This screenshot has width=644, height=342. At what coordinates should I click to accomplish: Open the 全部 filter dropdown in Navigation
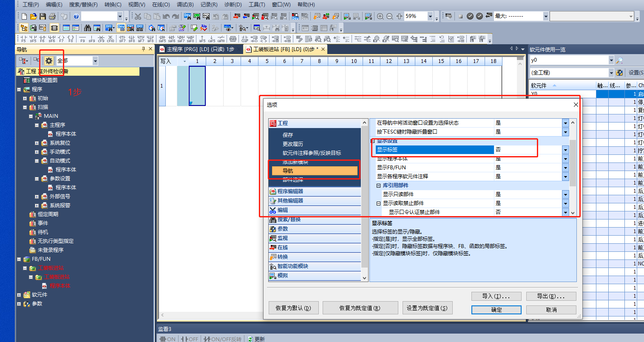click(95, 61)
